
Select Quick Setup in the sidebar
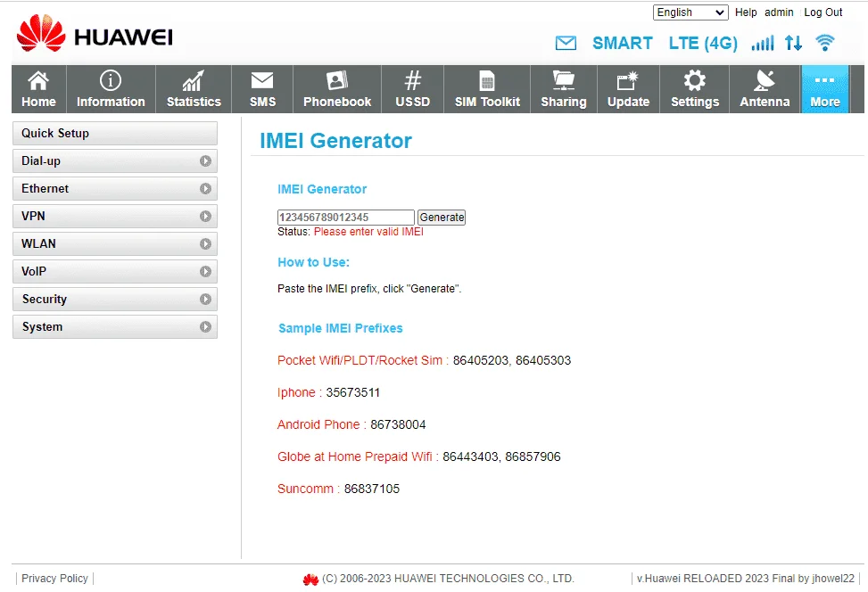coord(114,134)
